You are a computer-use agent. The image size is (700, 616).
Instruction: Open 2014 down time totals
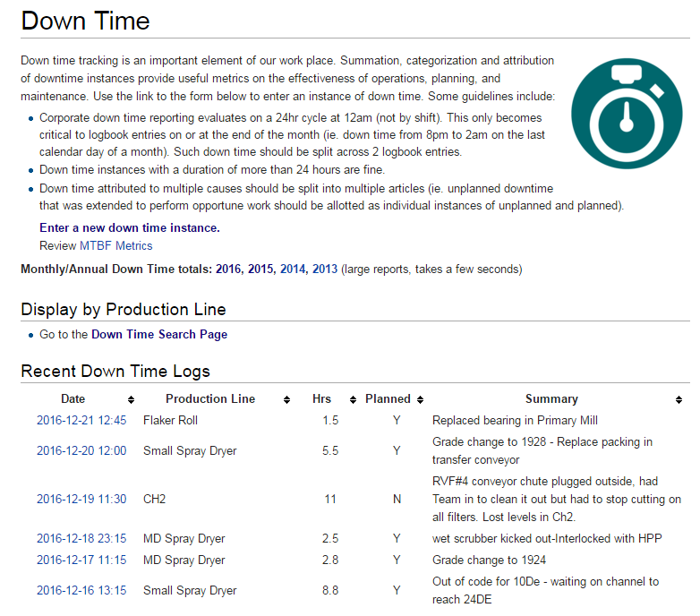[x=294, y=269]
